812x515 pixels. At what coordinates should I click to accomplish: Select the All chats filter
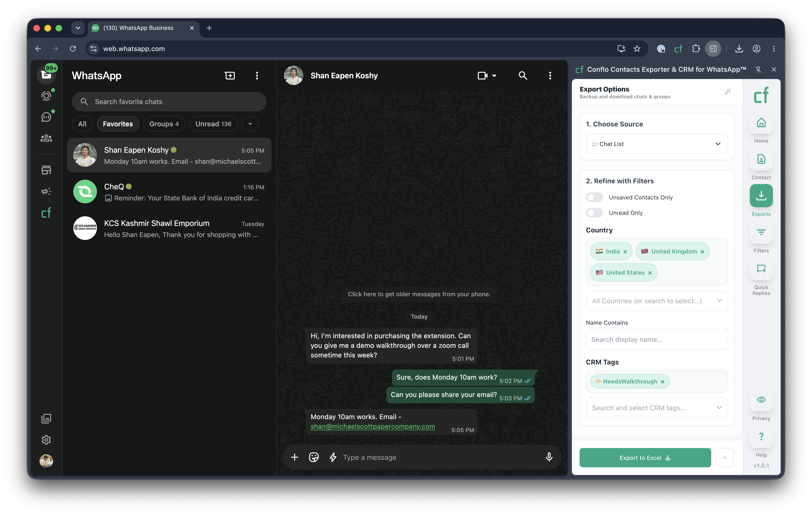point(82,124)
